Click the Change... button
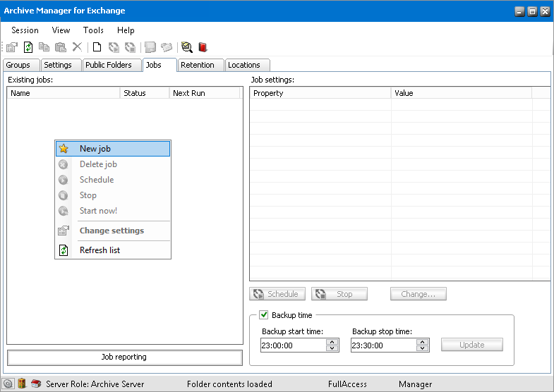 (418, 294)
